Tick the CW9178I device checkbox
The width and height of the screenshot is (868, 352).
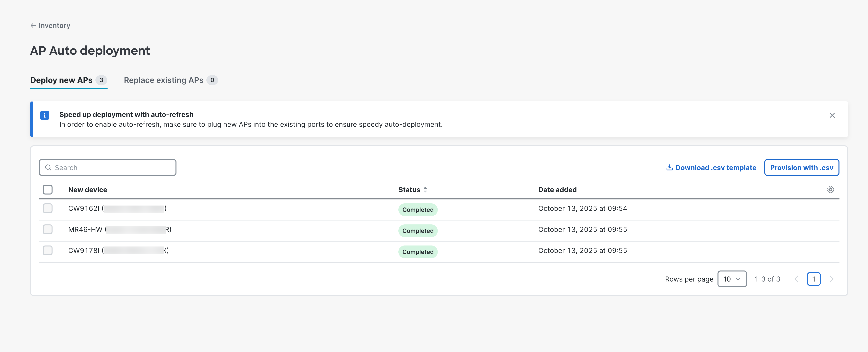pos(47,250)
